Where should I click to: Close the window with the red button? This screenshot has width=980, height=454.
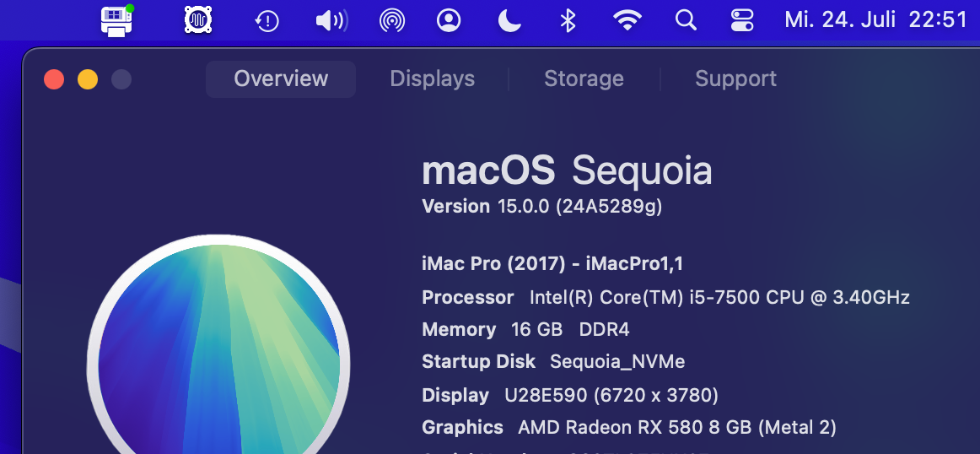coord(54,79)
